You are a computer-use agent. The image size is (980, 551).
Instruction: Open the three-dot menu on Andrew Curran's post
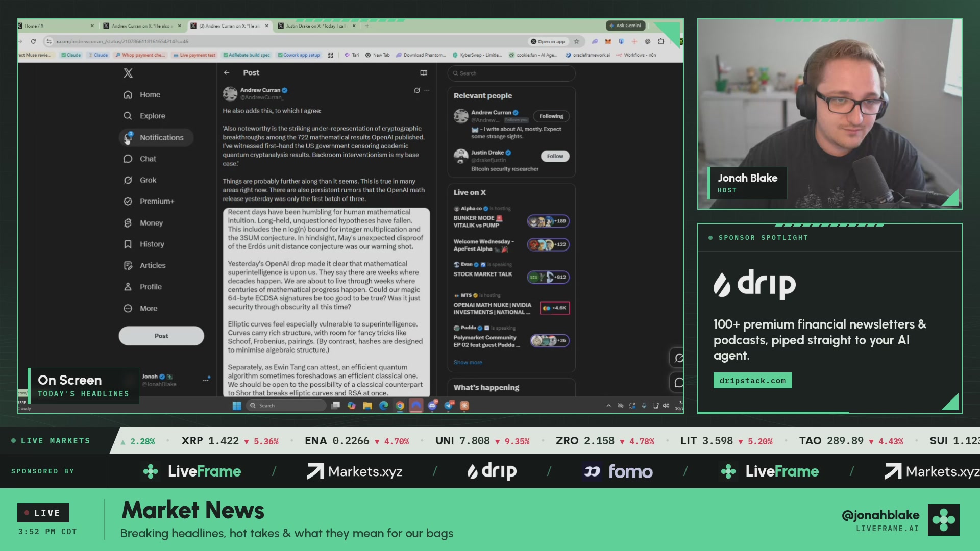pos(427,90)
